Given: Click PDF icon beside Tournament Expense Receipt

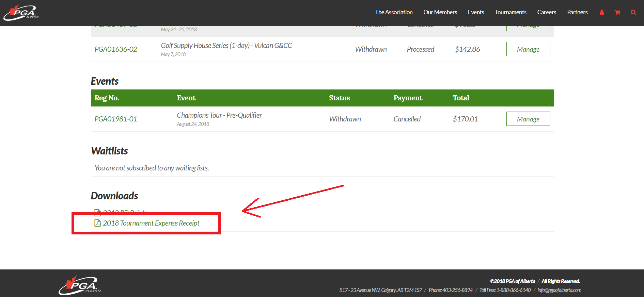Looking at the screenshot, I should tap(98, 223).
